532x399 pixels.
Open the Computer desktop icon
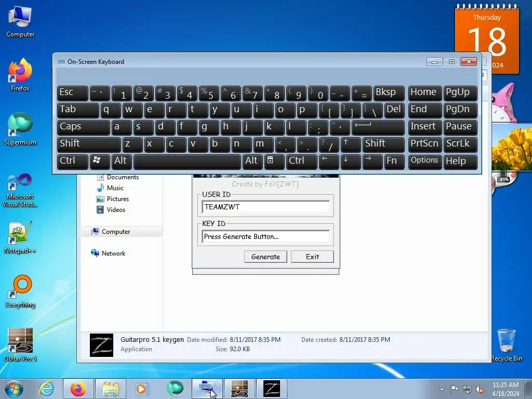point(20,21)
